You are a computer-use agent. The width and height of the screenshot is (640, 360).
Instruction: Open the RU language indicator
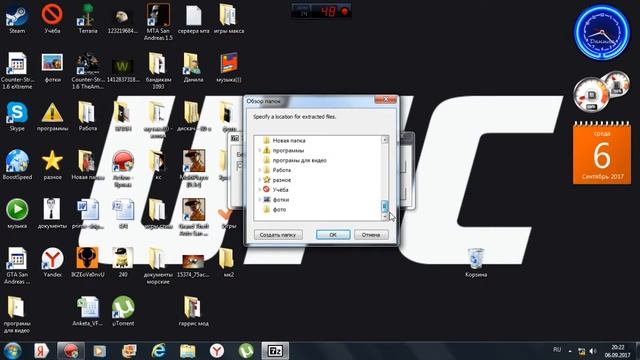coord(557,350)
